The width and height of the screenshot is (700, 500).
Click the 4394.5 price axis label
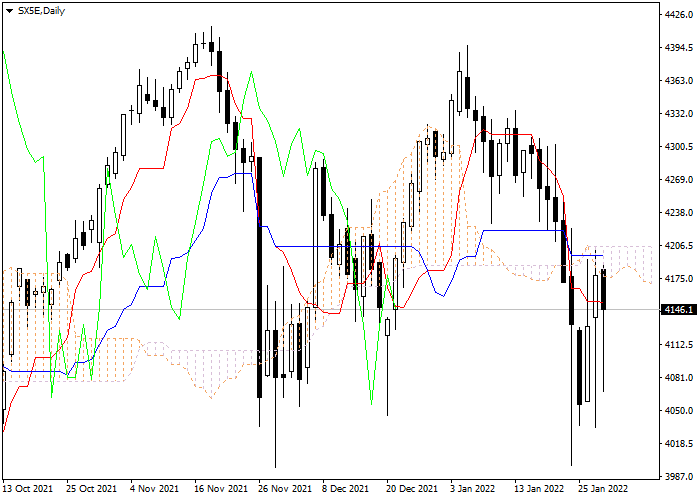[x=679, y=48]
